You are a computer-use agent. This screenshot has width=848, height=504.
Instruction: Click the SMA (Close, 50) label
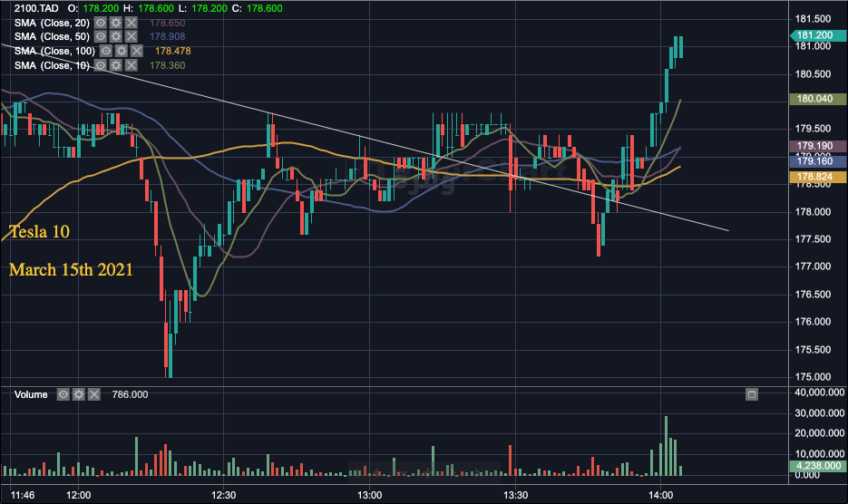coord(52,36)
